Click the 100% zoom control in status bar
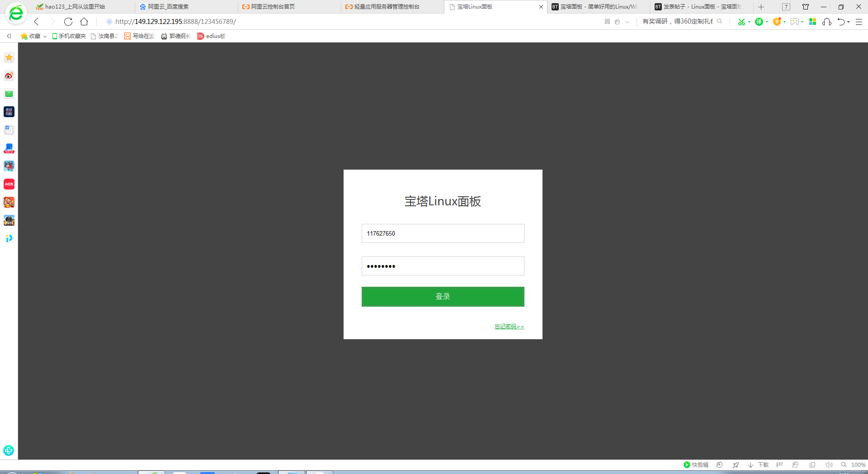Viewport: 868px width, 474px height. coord(858,465)
